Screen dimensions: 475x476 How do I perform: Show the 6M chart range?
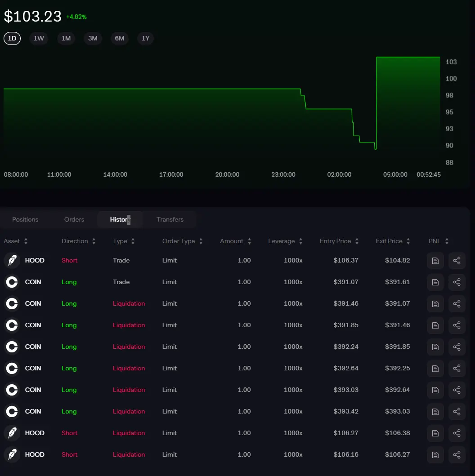119,38
